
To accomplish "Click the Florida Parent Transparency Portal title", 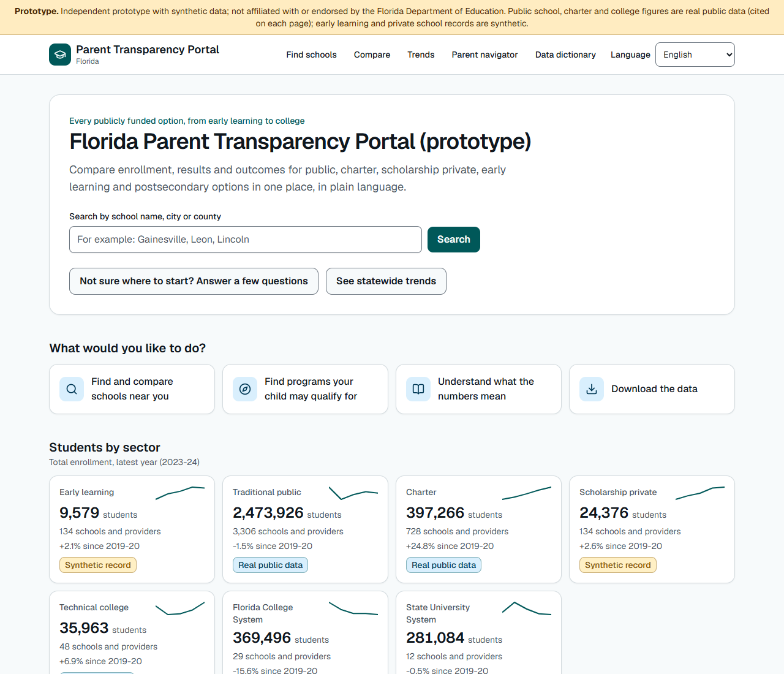I will coord(300,142).
